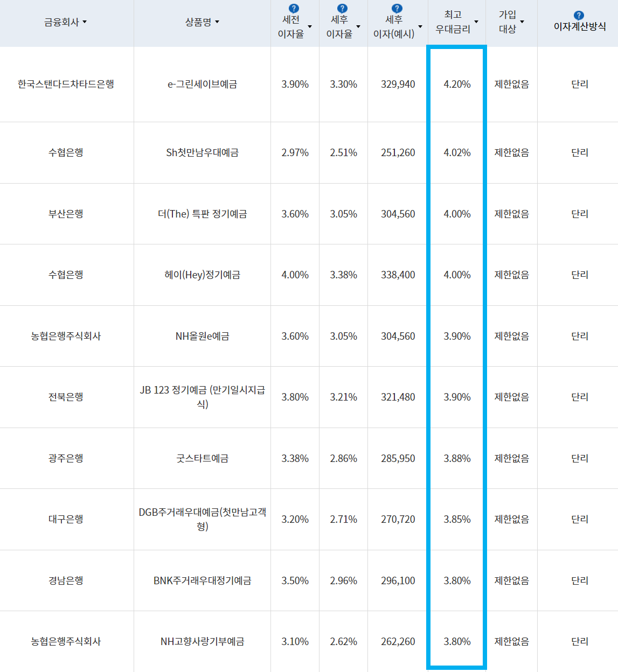Click 2.97% pre-tax rate value

[295, 152]
